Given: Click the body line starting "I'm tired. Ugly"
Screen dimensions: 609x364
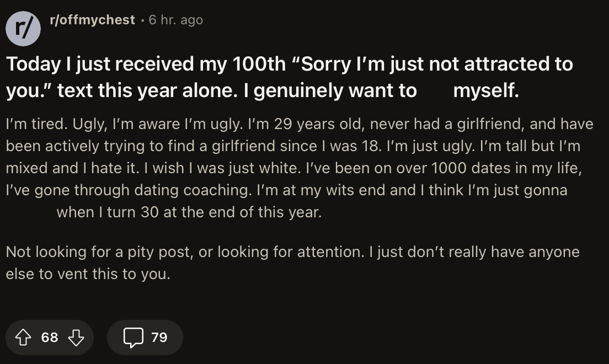Looking at the screenshot, I should click(x=300, y=124).
